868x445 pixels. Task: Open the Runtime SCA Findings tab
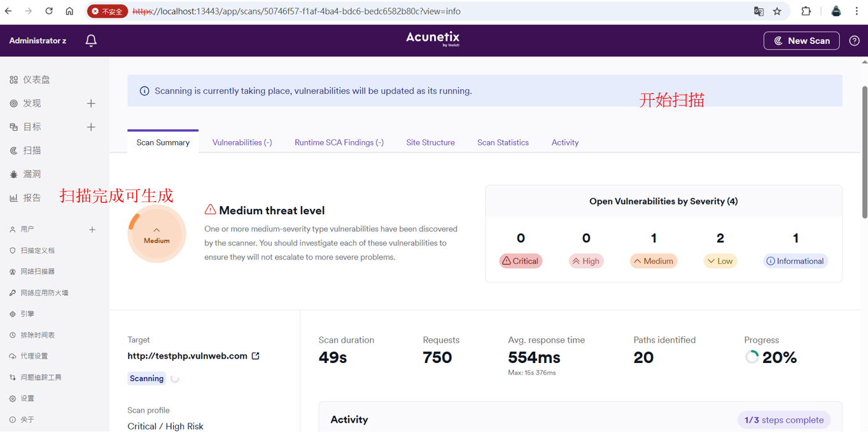339,142
